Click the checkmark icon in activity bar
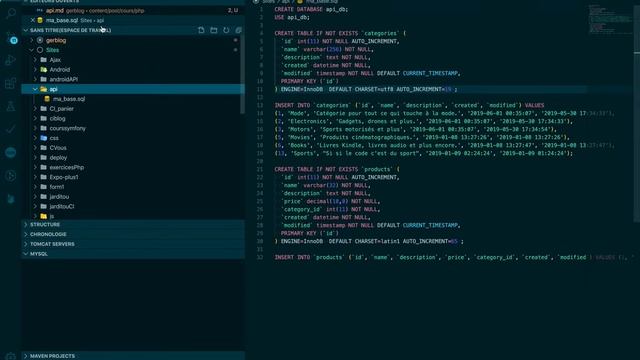 click(x=11, y=129)
